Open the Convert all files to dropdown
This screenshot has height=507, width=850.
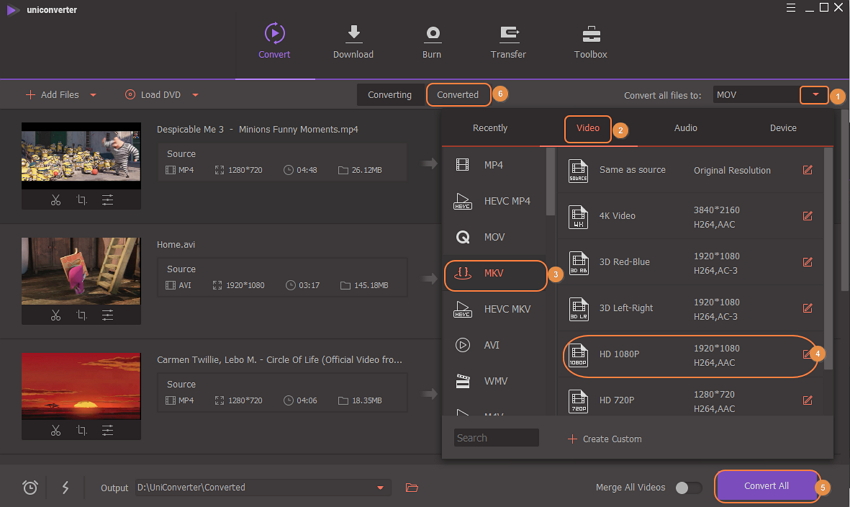click(814, 95)
